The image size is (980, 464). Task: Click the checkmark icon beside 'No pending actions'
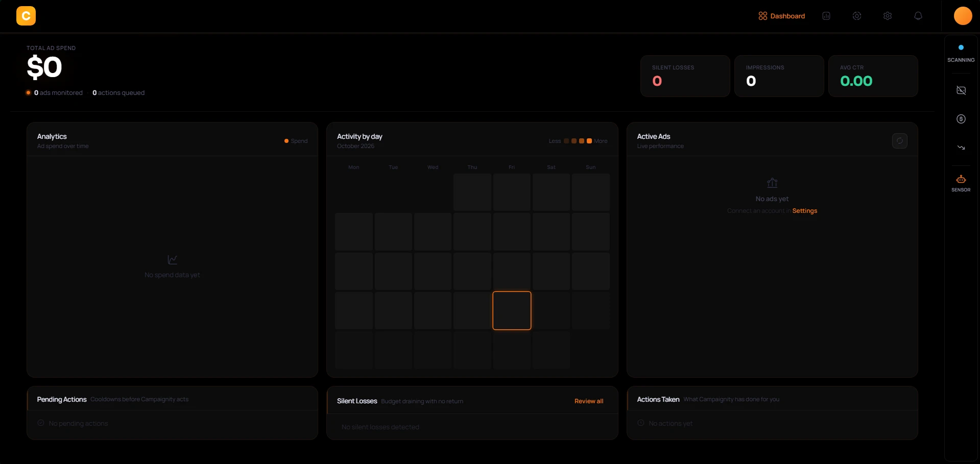[41, 423]
